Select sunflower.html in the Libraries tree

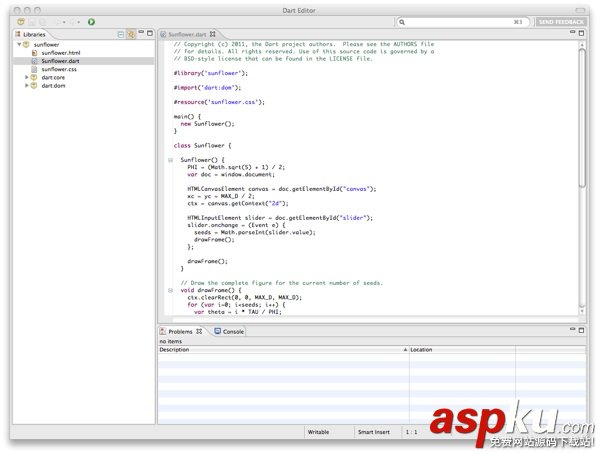(x=61, y=53)
